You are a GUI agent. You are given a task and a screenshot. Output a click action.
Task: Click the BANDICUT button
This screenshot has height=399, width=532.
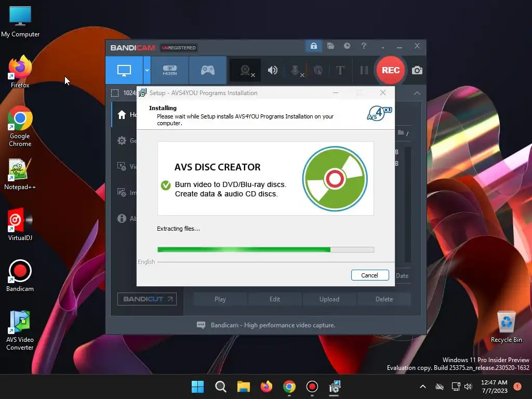tap(147, 299)
